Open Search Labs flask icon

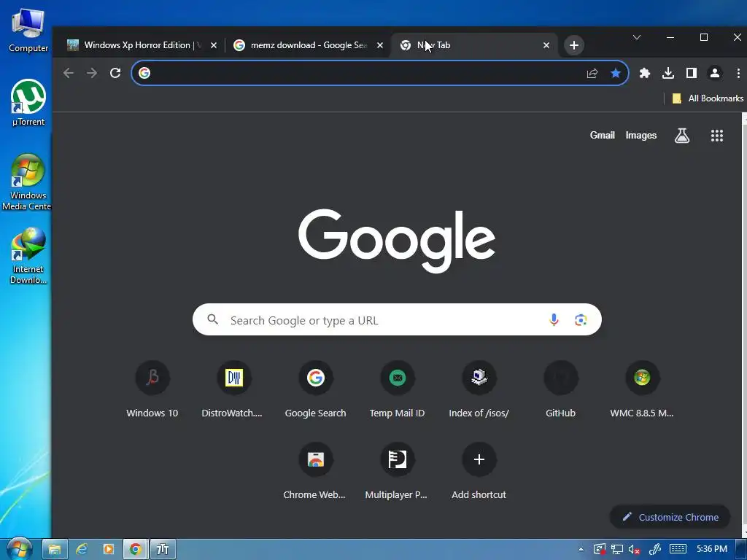pos(682,136)
